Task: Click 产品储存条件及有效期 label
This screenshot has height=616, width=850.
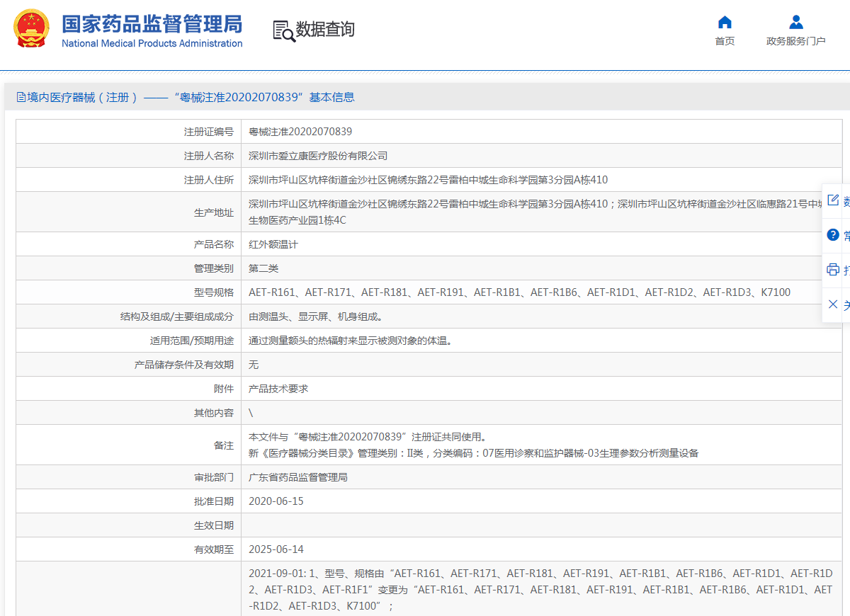Action: pyautogui.click(x=183, y=365)
